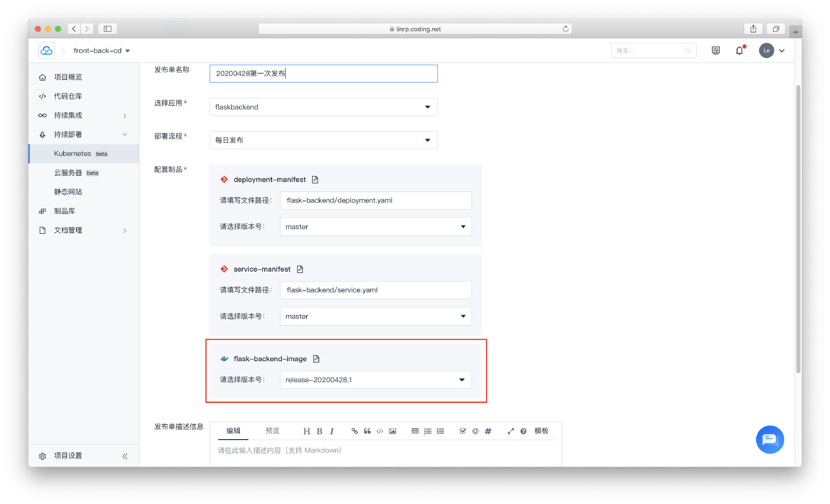The width and height of the screenshot is (830, 504).
Task: Insert a link with the chain icon
Action: coord(355,431)
